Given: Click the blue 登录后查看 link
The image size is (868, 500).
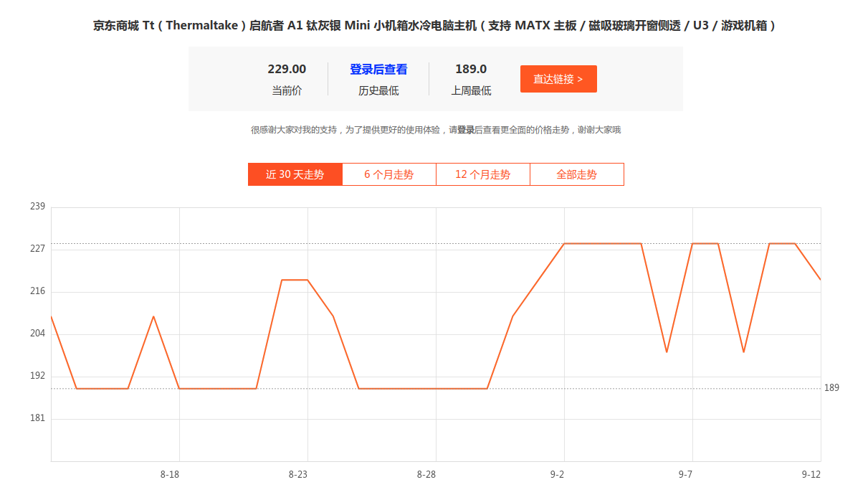Looking at the screenshot, I should pos(378,70).
